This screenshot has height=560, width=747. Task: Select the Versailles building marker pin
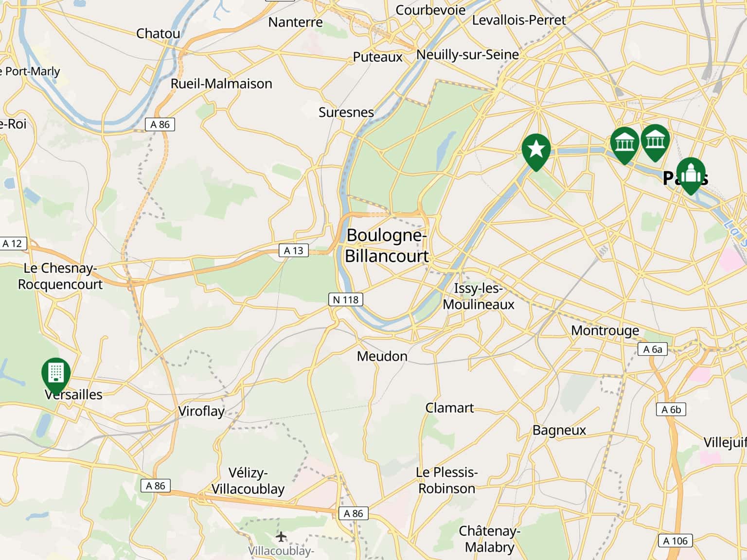(x=56, y=375)
